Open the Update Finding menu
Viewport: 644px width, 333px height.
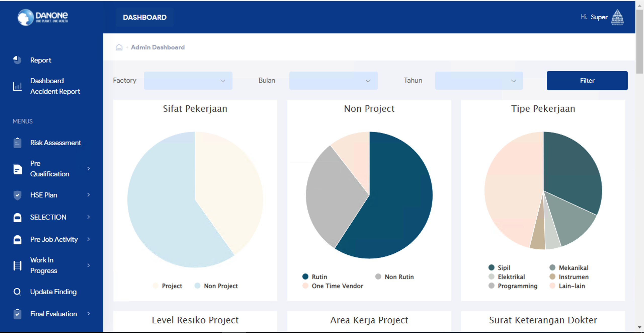point(53,292)
